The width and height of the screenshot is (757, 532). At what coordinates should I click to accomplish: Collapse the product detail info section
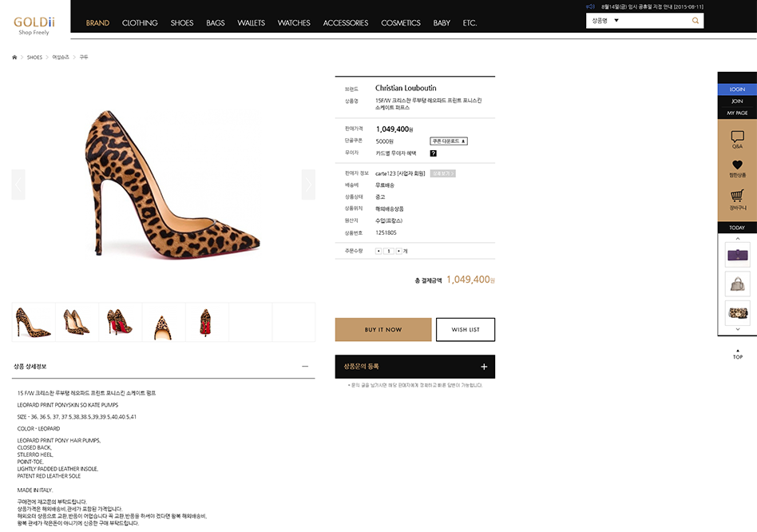coord(305,367)
